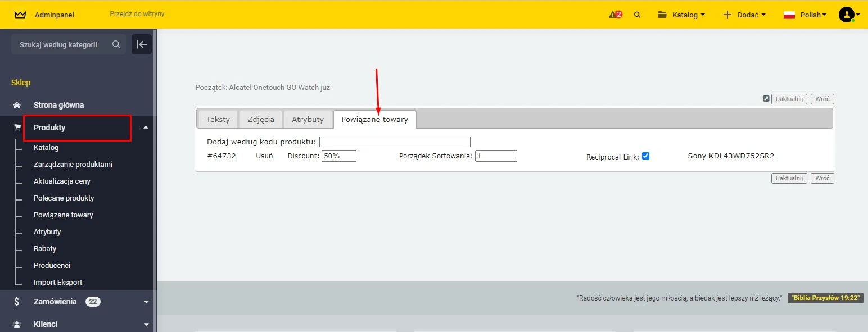Collapse the expanded Produkty section
This screenshot has width=868, height=332.
pyautogui.click(x=146, y=128)
